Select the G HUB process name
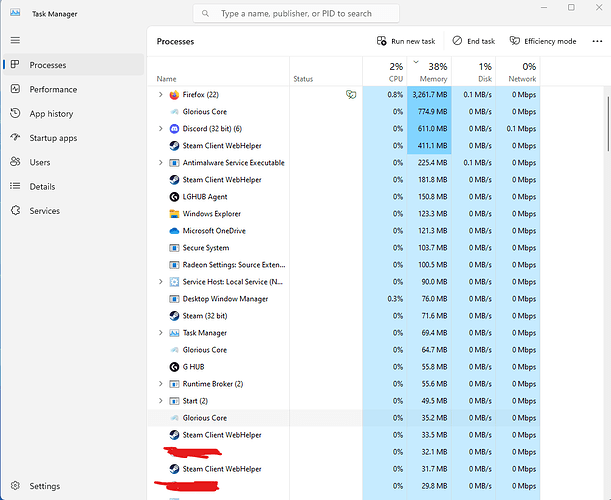 (x=194, y=367)
